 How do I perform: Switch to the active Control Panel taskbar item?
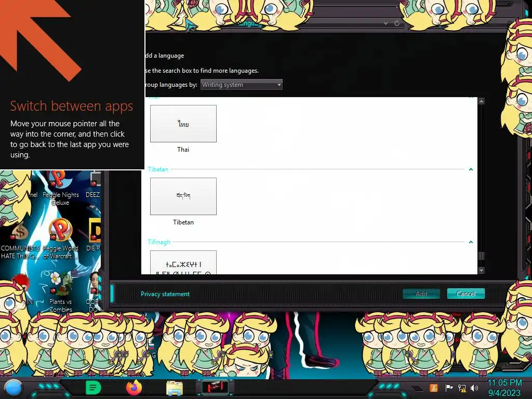click(215, 388)
